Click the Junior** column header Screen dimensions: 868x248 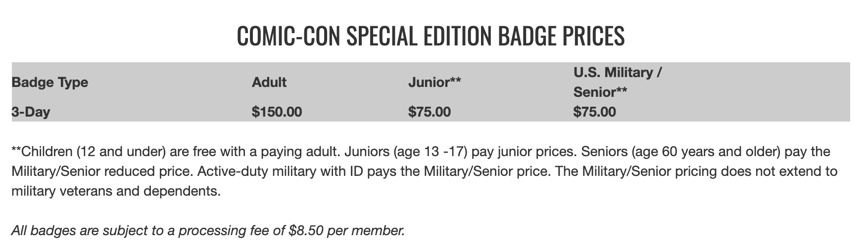click(x=434, y=82)
